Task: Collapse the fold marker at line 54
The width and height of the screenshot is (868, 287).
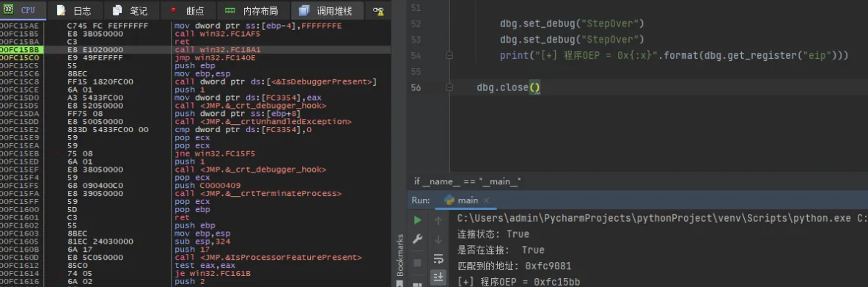Action: pyautogui.click(x=449, y=55)
